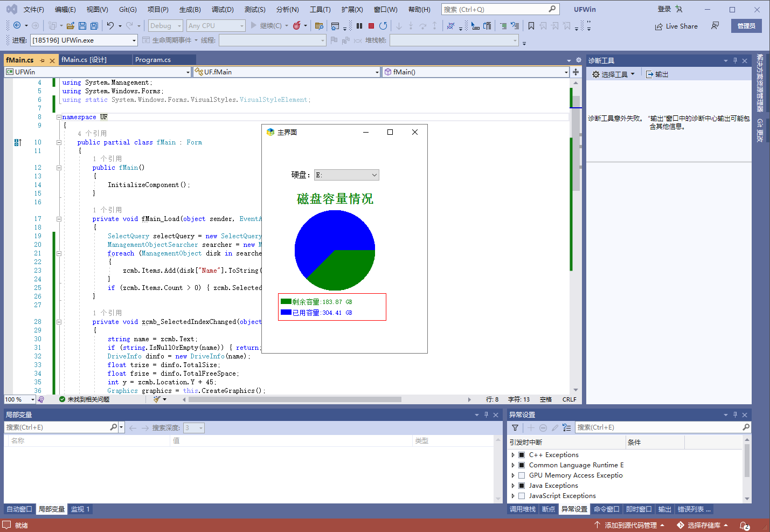Save current file with the disk icon
This screenshot has width=770, height=532.
[82, 25]
